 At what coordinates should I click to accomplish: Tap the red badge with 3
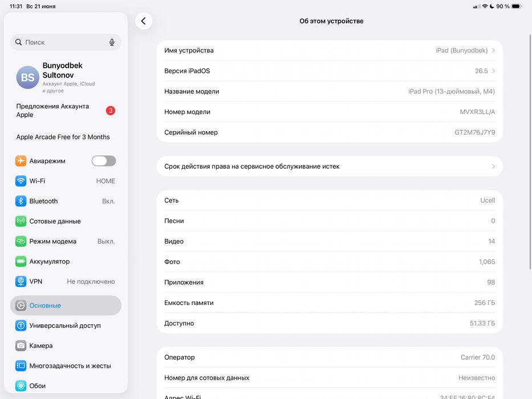[x=111, y=111]
